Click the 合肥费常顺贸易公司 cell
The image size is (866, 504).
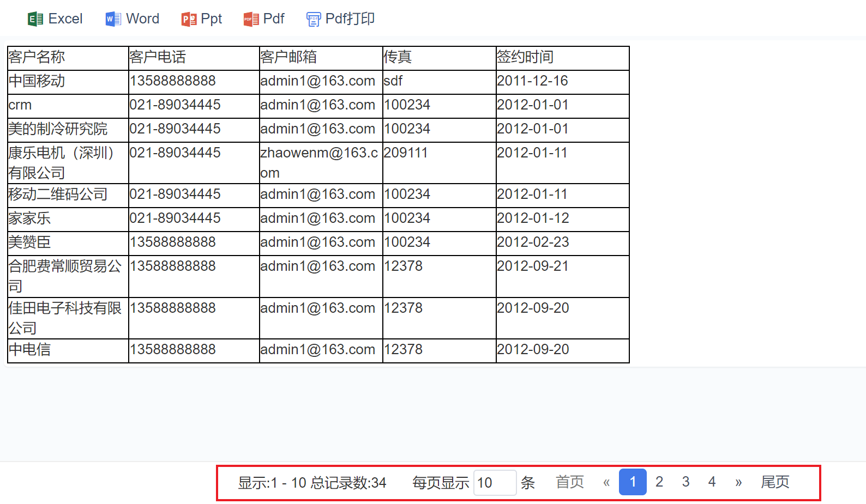pyautogui.click(x=68, y=276)
